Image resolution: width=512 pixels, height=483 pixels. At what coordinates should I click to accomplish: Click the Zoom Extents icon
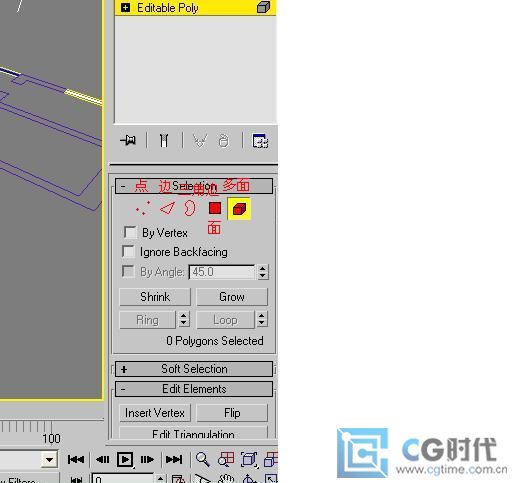pos(249,459)
